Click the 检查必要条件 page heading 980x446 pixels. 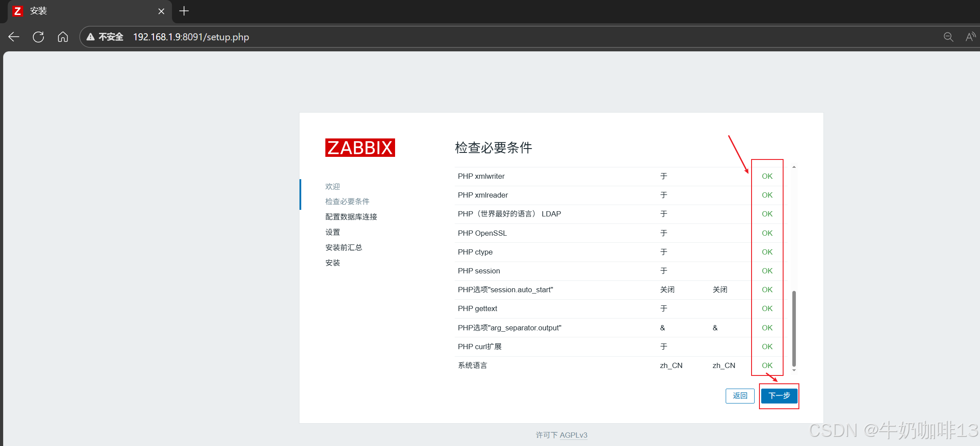(493, 148)
